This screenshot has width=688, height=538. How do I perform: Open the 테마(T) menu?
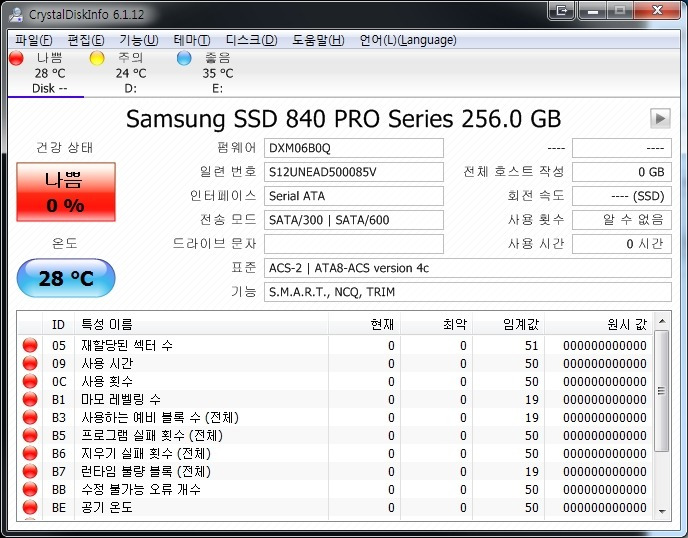click(x=192, y=40)
